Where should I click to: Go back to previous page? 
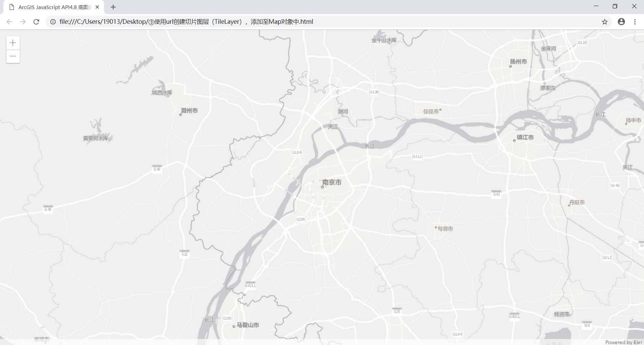[x=9, y=22]
